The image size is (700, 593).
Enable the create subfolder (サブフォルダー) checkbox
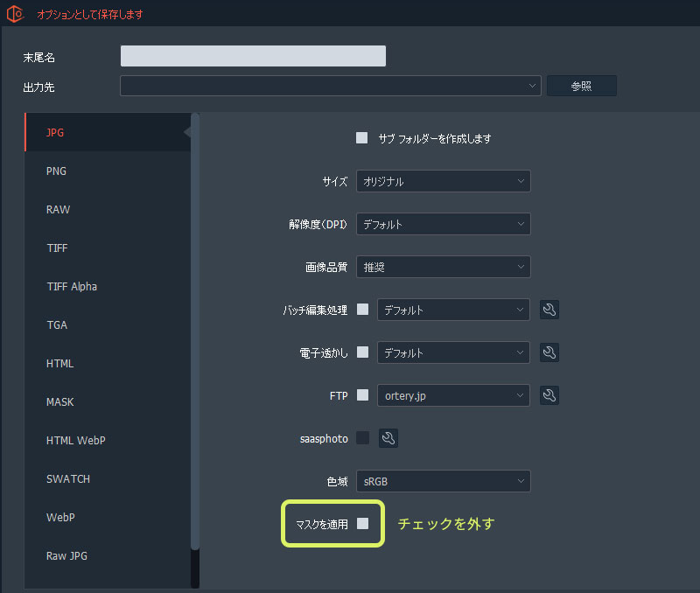point(361,138)
